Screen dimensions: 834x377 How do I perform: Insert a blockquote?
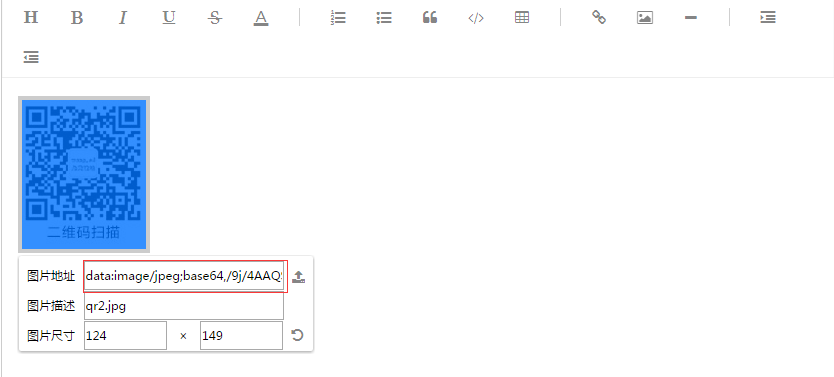click(430, 18)
